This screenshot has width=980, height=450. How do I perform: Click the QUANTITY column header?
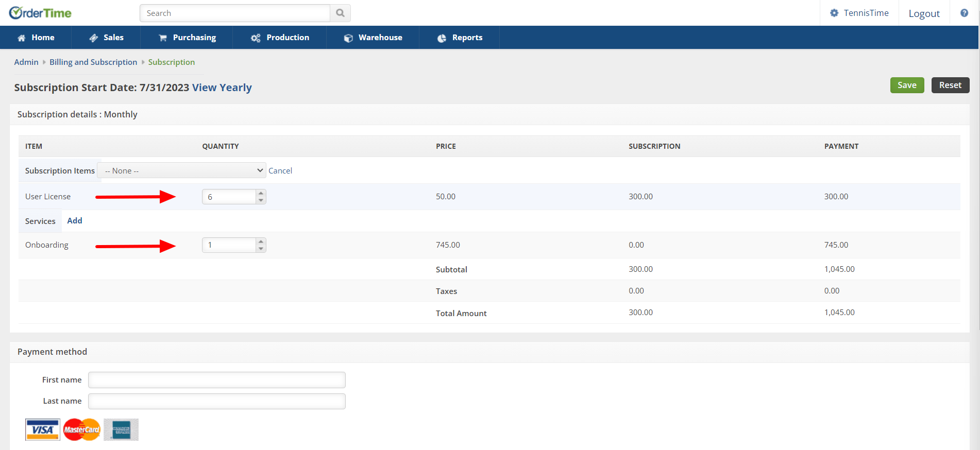221,146
